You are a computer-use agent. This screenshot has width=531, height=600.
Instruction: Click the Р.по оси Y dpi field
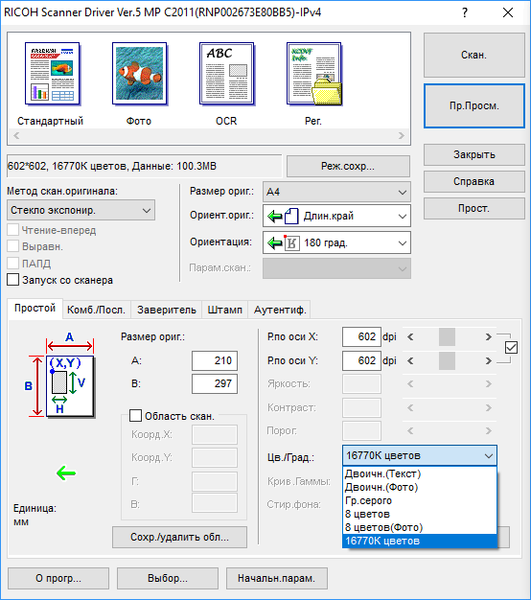point(362,360)
